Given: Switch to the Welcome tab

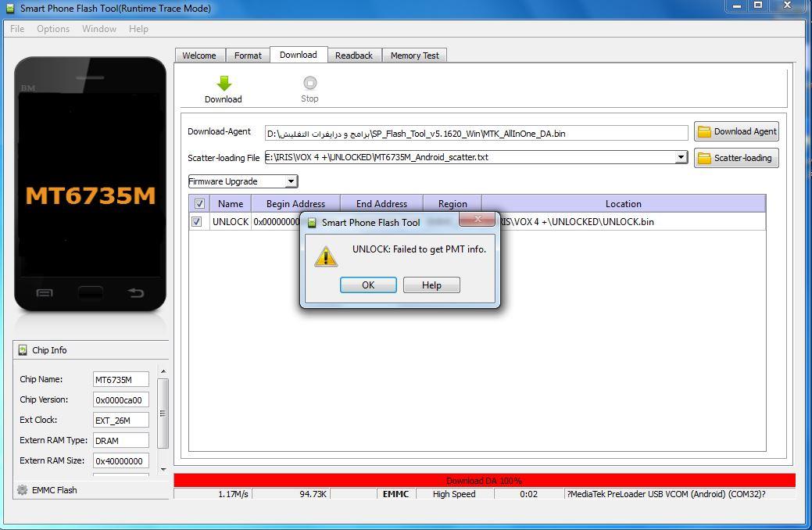Looking at the screenshot, I should click(x=199, y=56).
